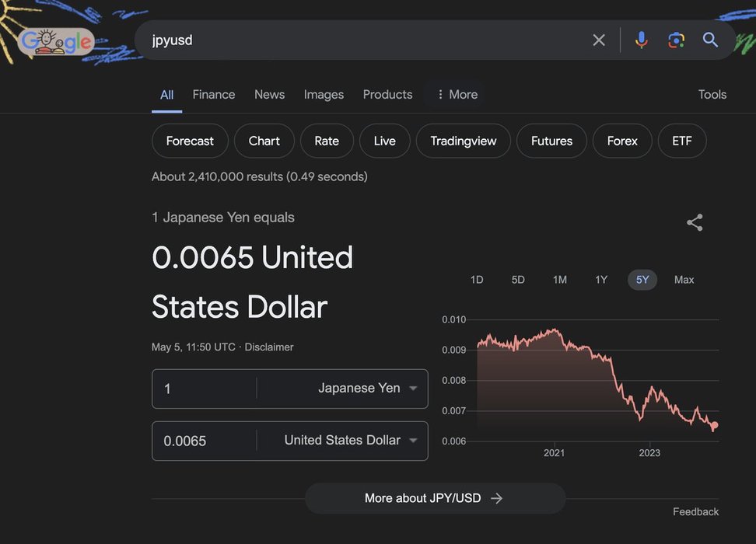The height and width of the screenshot is (544, 756).
Task: Click the magnifying glass search button
Action: point(710,40)
